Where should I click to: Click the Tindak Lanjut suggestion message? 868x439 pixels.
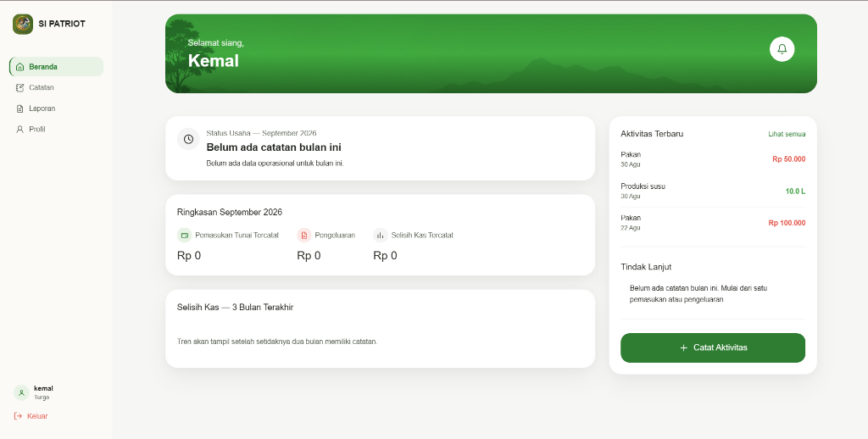click(698, 294)
